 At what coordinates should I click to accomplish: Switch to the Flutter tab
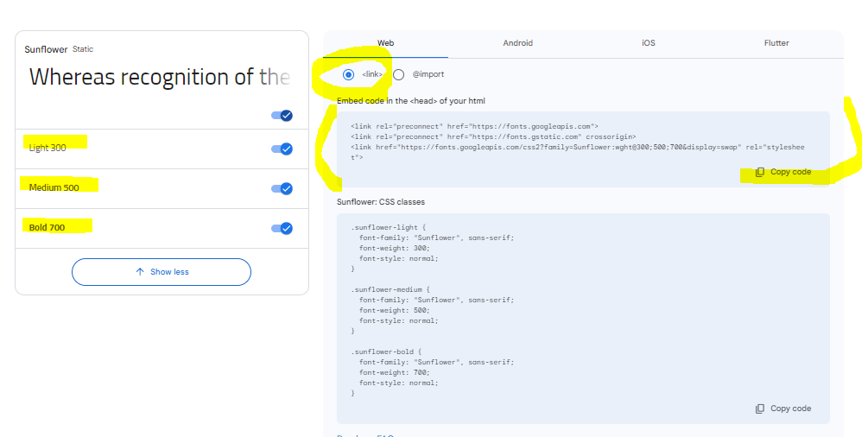pyautogui.click(x=776, y=43)
